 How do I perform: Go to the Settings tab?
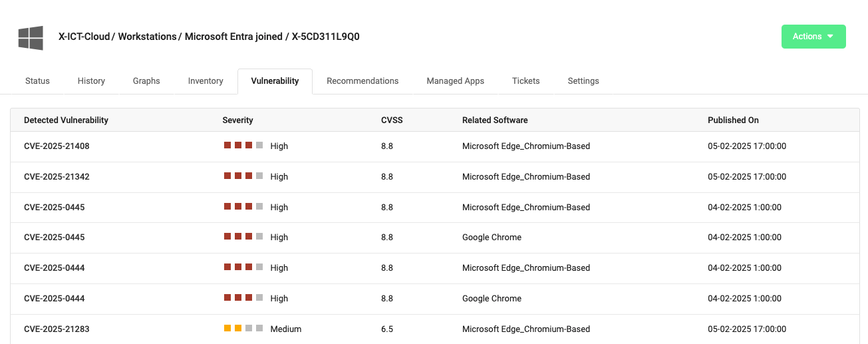tap(583, 81)
